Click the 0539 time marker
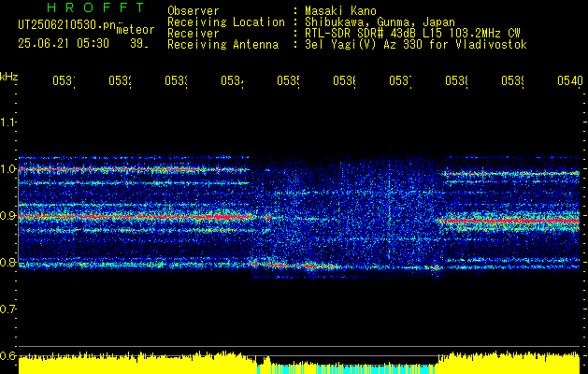588x374 pixels. [x=512, y=80]
